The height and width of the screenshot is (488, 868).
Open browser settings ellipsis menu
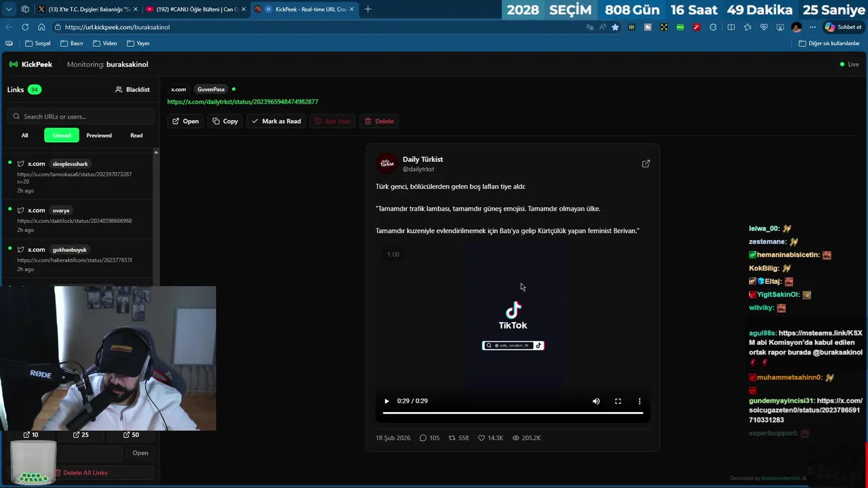812,27
